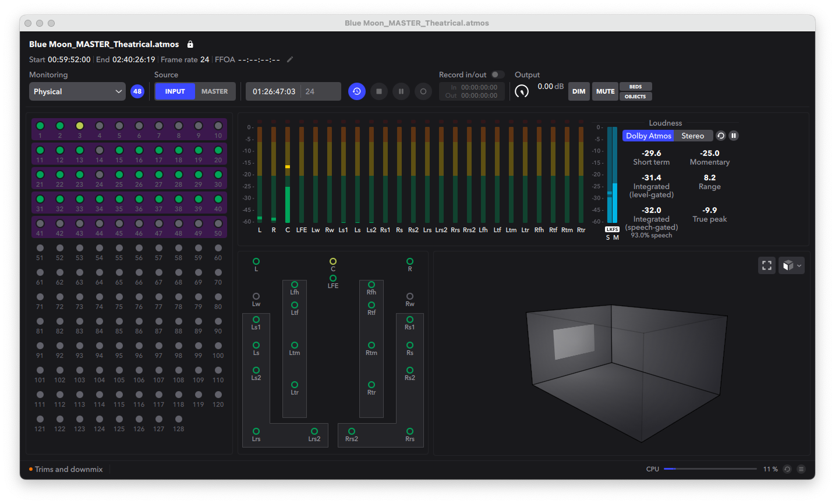The height and width of the screenshot is (504, 835).
Task: Click the Record In timecode field
Action: click(479, 87)
